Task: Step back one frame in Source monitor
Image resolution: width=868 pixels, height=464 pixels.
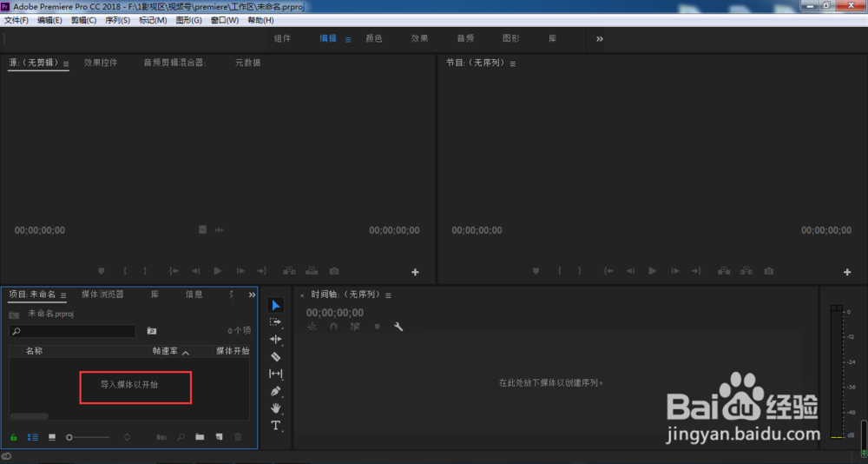Action: point(195,271)
